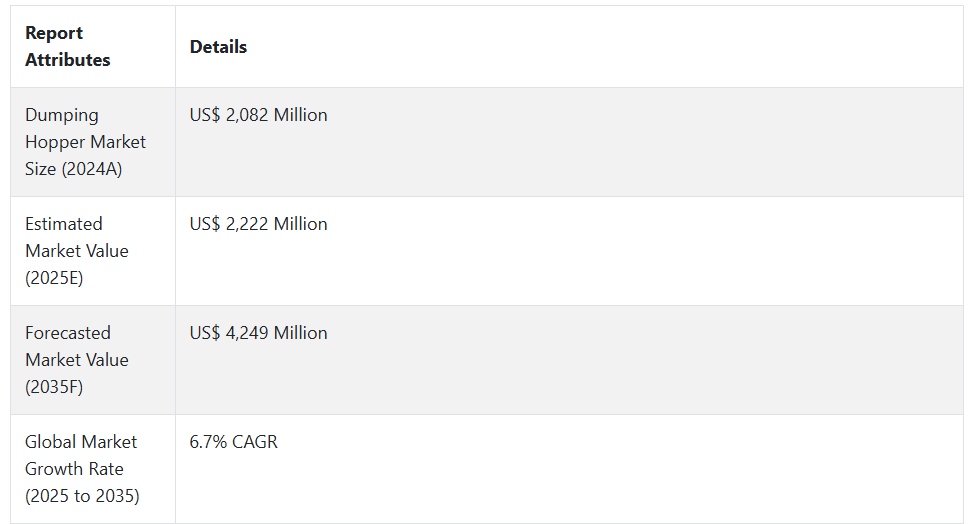
Task: Select the "Details" column header
Action: 218,47
